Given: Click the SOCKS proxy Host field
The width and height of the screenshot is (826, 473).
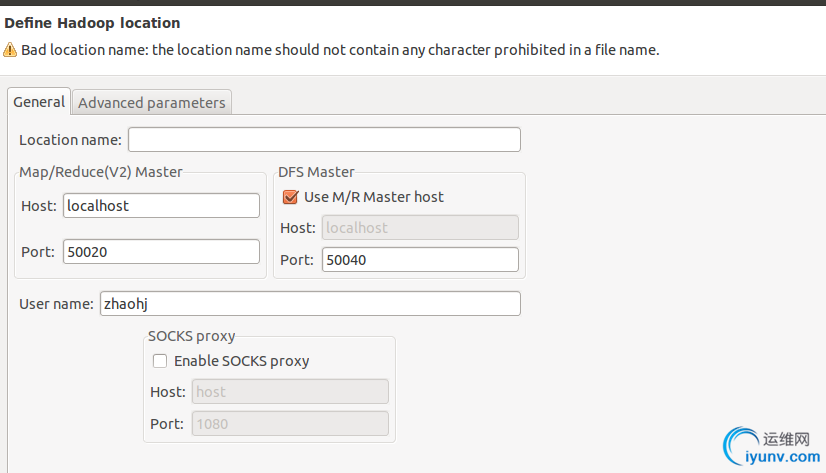Looking at the screenshot, I should tap(290, 392).
